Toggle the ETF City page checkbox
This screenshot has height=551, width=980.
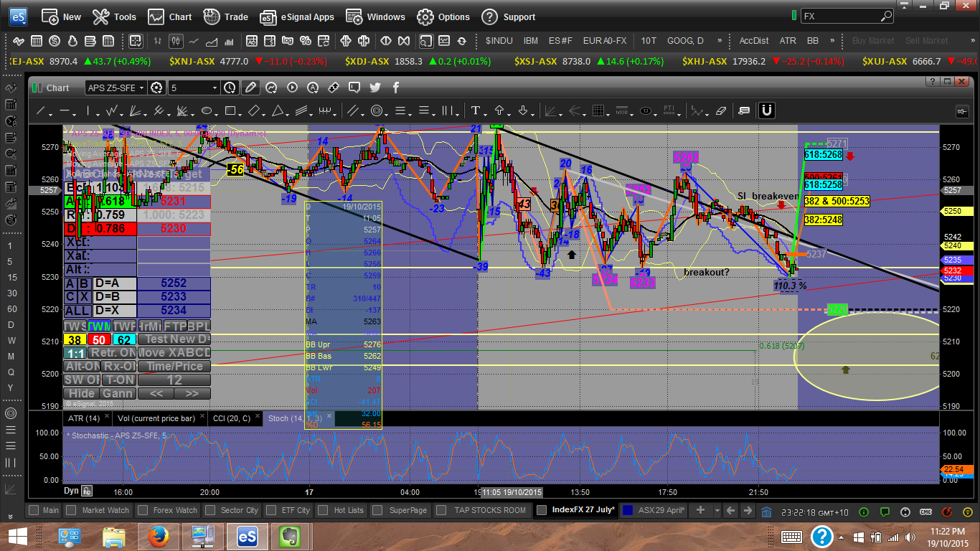tap(270, 510)
